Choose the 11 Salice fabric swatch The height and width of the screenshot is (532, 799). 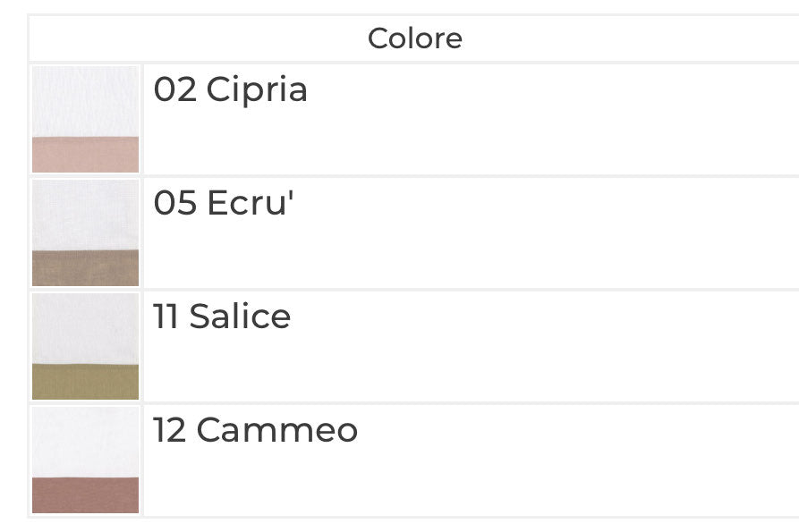point(85,346)
